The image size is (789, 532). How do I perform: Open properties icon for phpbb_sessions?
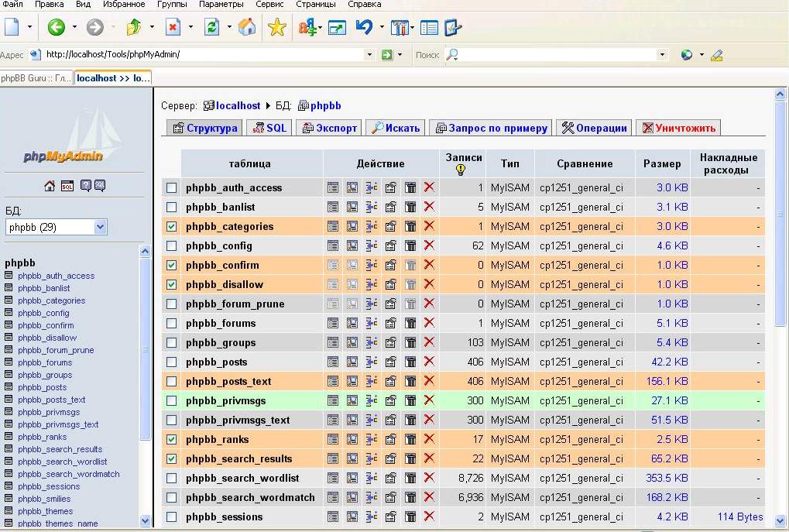click(x=390, y=517)
